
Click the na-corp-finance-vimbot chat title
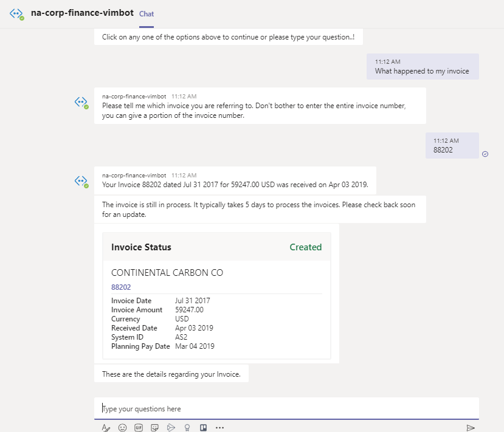coord(82,13)
